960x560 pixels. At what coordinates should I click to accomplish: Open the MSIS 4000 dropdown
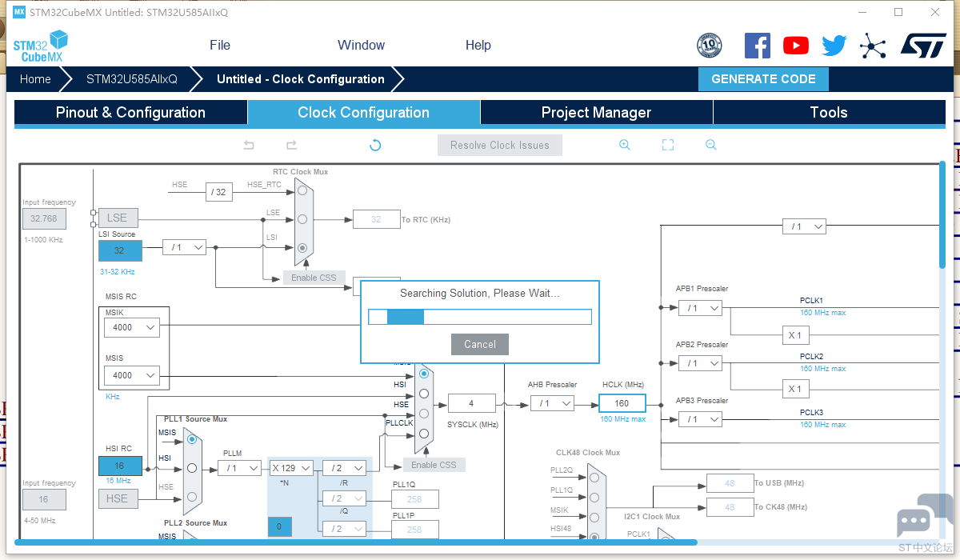(131, 374)
